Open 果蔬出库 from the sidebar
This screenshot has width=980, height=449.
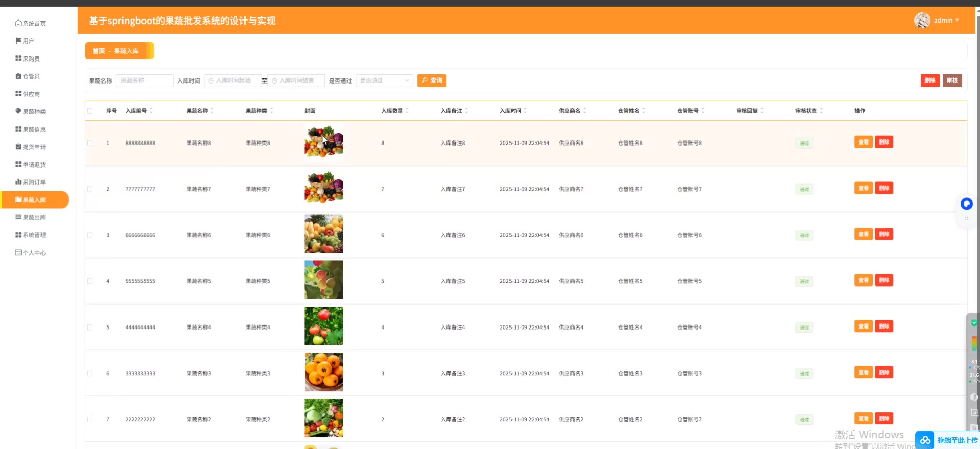pyautogui.click(x=31, y=217)
